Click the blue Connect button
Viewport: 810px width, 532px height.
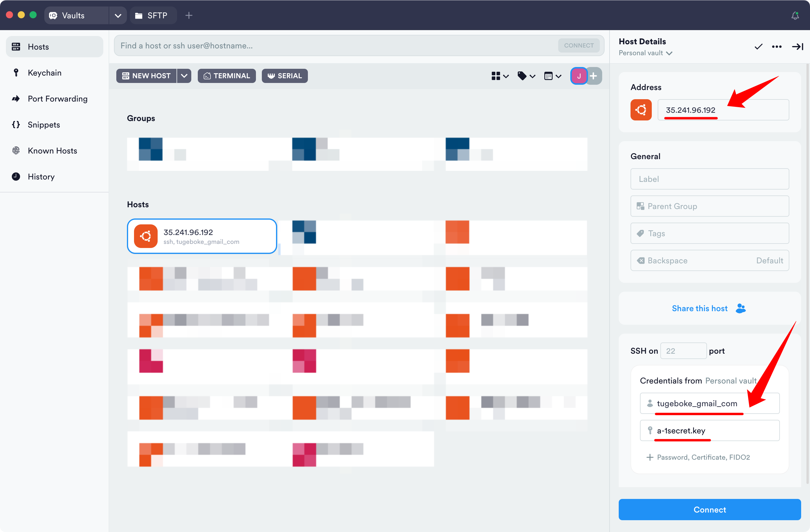[x=710, y=510]
